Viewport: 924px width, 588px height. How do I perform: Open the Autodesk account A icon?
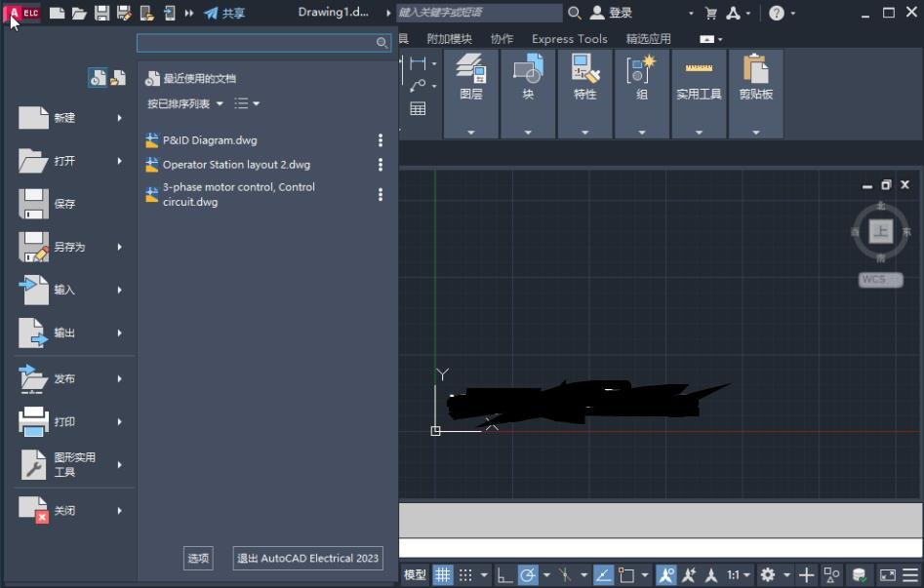coord(733,13)
